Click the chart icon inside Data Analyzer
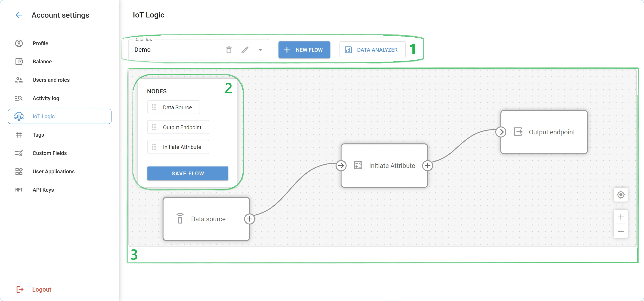The height and width of the screenshot is (301, 644). (x=348, y=50)
